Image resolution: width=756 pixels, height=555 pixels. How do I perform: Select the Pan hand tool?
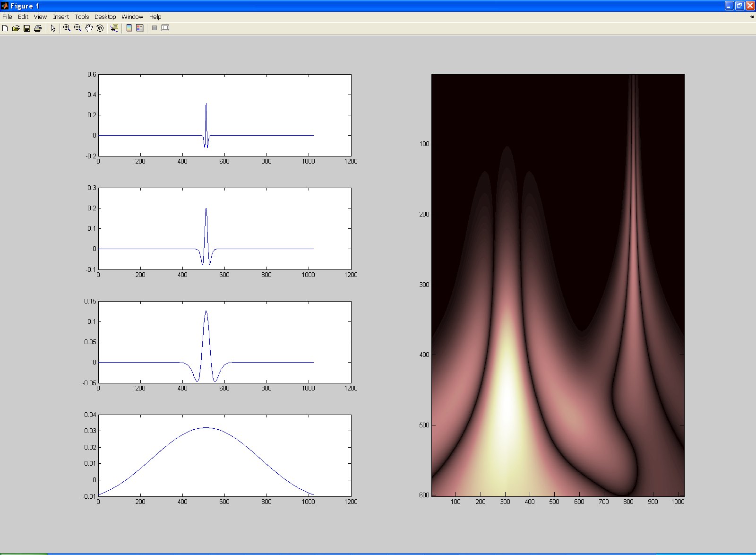[89, 28]
